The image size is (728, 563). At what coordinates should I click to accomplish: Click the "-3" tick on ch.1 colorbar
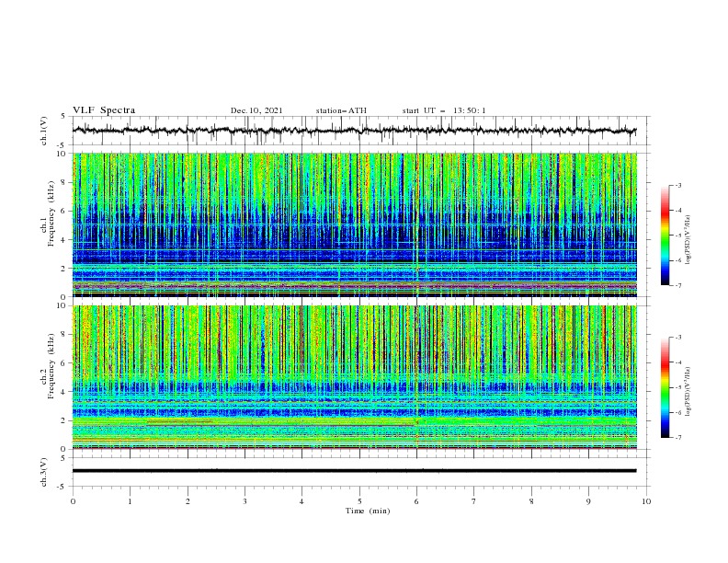pyautogui.click(x=678, y=185)
